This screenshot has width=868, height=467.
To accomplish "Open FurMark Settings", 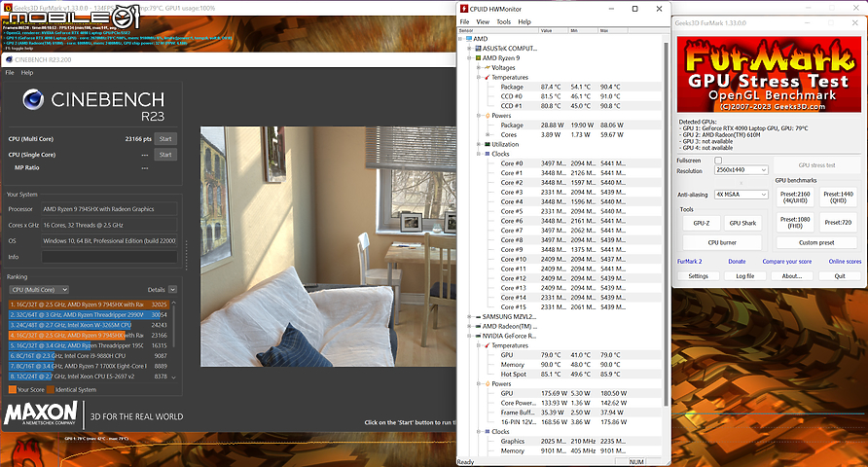I will point(698,275).
